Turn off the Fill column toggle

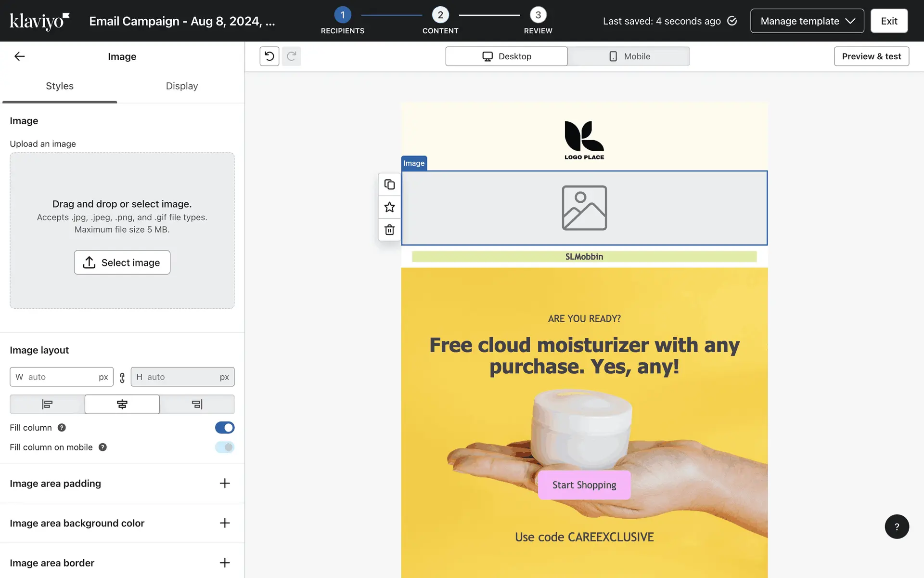tap(225, 428)
